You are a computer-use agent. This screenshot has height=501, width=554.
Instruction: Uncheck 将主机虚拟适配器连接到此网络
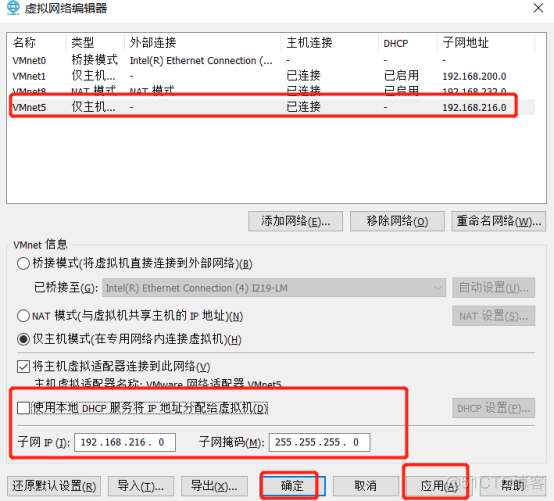[x=23, y=366]
